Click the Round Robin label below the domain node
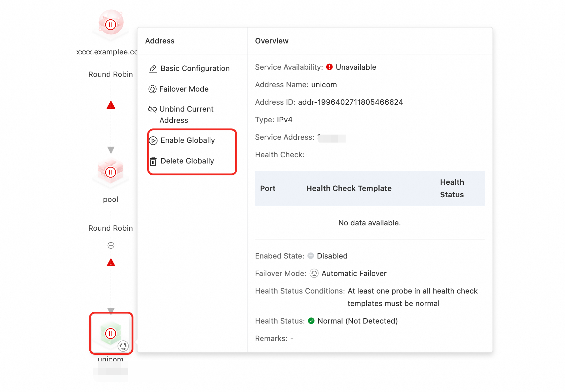Image resolution: width=565 pixels, height=392 pixels. pyautogui.click(x=111, y=74)
